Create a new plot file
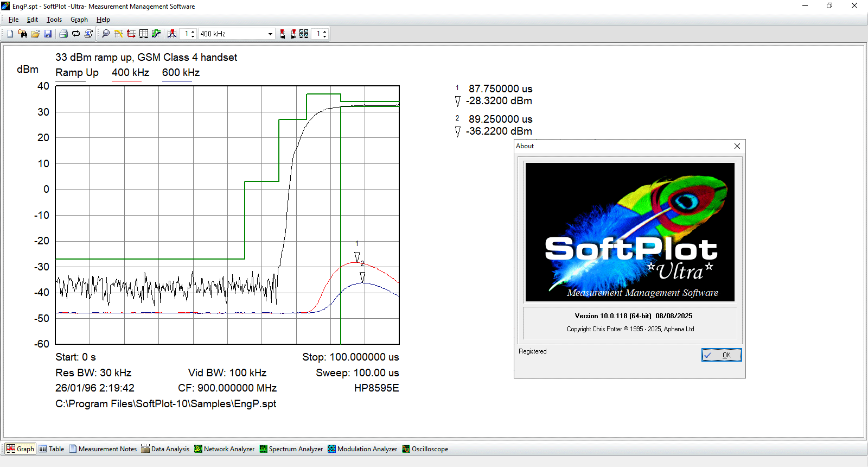Viewport: 868px width, 467px height. pyautogui.click(x=10, y=34)
